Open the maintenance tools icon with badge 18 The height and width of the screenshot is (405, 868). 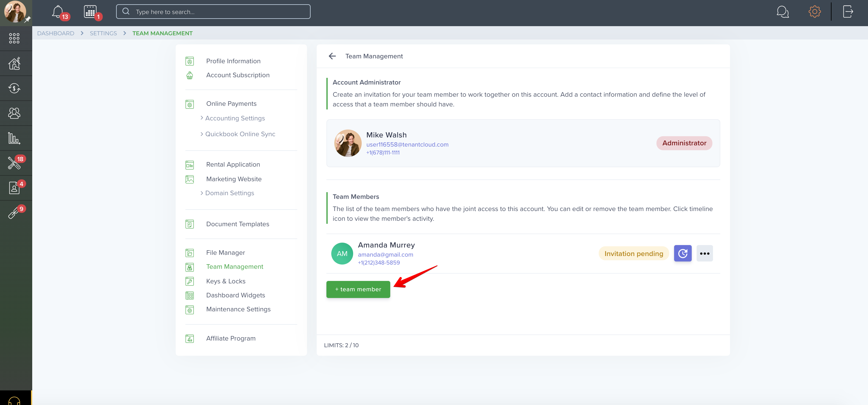click(x=14, y=163)
